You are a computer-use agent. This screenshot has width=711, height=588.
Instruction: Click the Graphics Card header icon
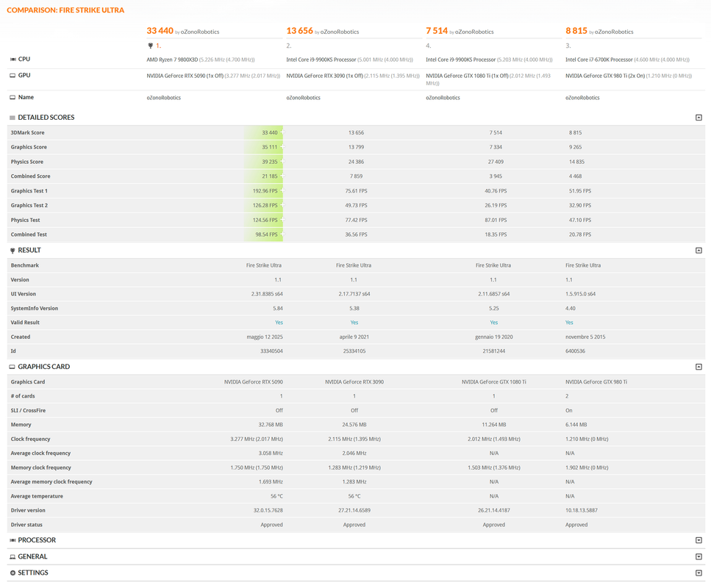12,367
